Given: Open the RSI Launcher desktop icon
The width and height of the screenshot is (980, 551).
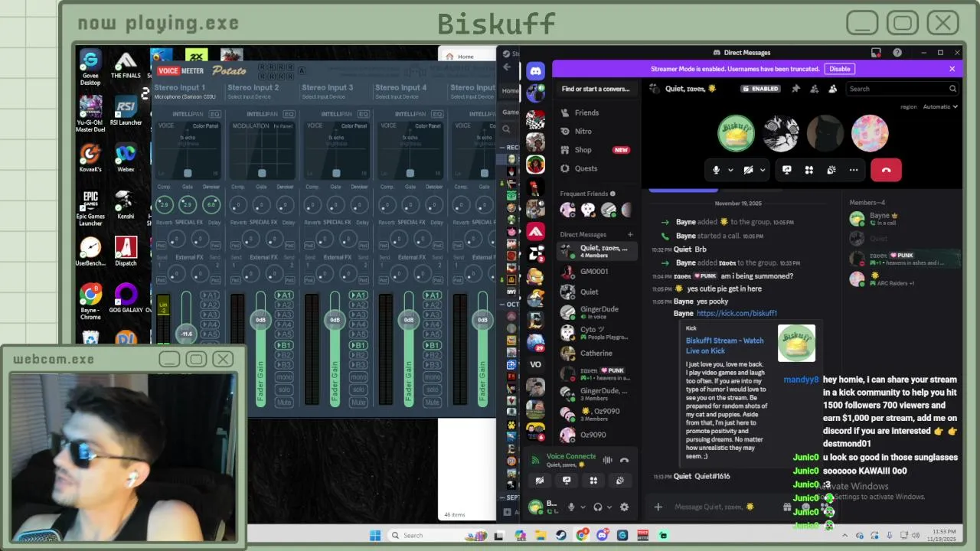Looking at the screenshot, I should [126, 110].
